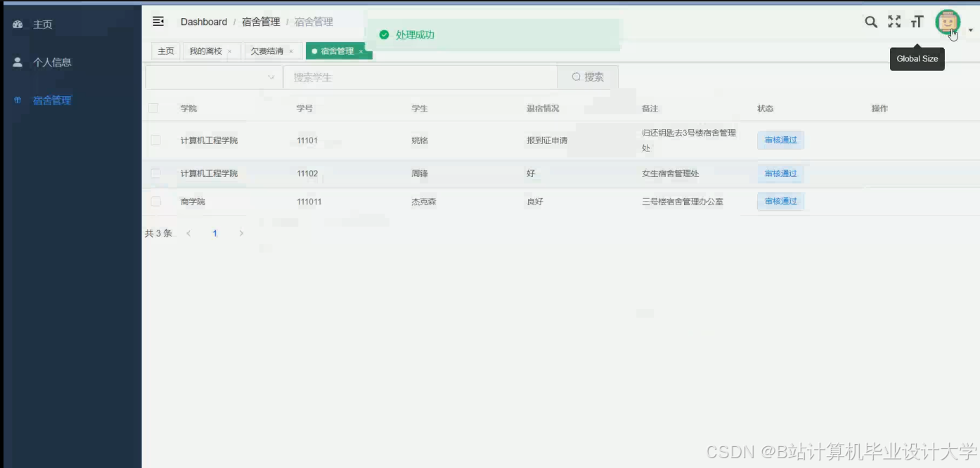The image size is (980, 468).
Task: Click the user avatar in the top right
Action: (x=948, y=23)
